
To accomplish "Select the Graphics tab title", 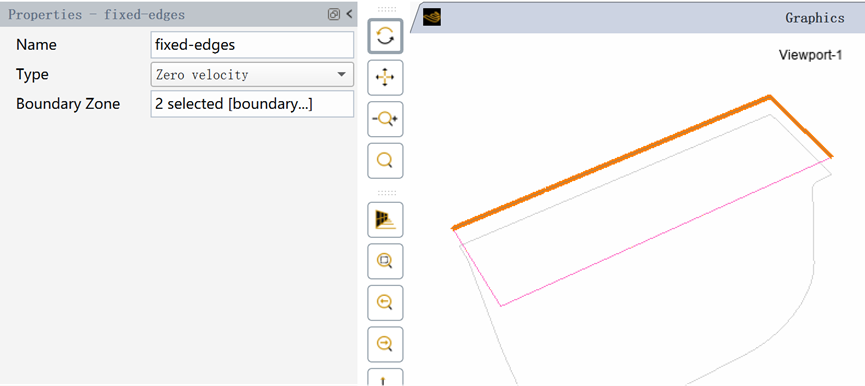I will 815,18.
